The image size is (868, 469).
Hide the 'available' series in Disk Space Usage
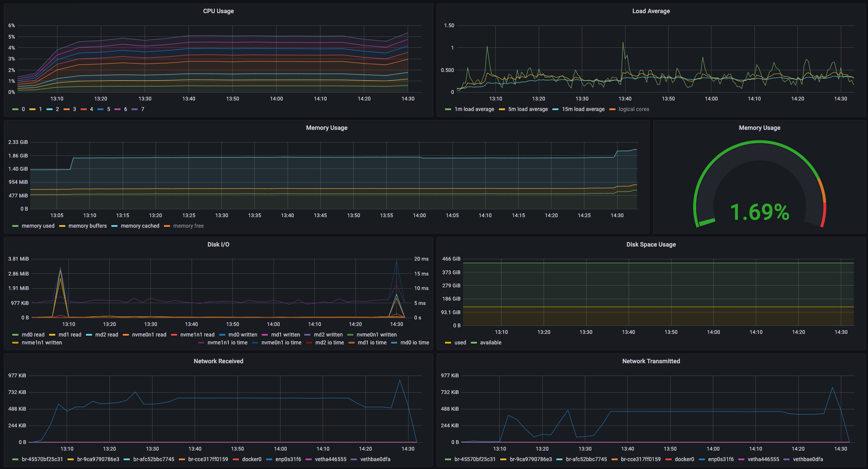(x=491, y=342)
